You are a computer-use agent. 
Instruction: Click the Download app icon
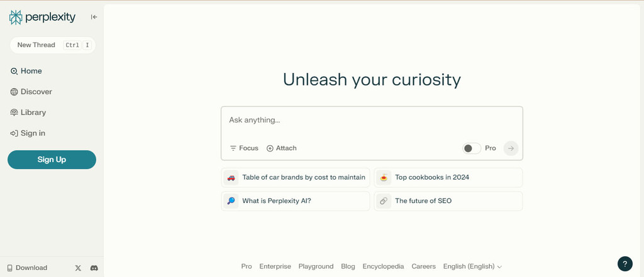[x=9, y=268]
